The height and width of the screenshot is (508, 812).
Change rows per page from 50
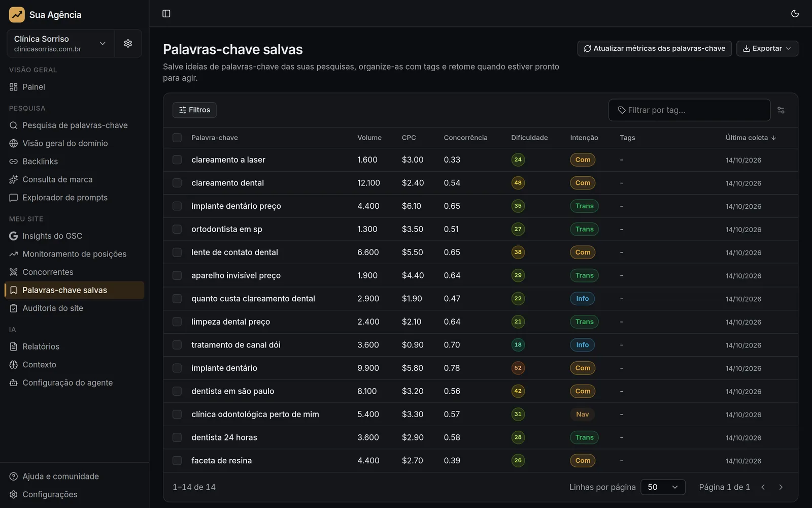[663, 487]
